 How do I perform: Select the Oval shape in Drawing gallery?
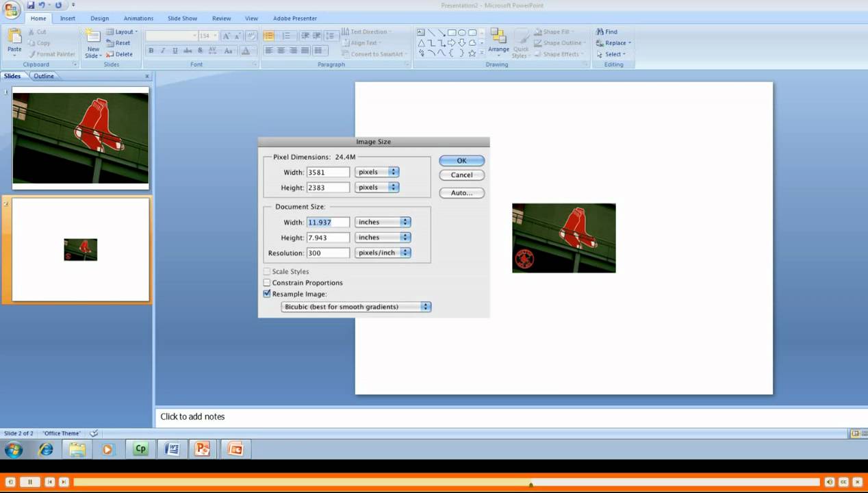[x=462, y=32]
